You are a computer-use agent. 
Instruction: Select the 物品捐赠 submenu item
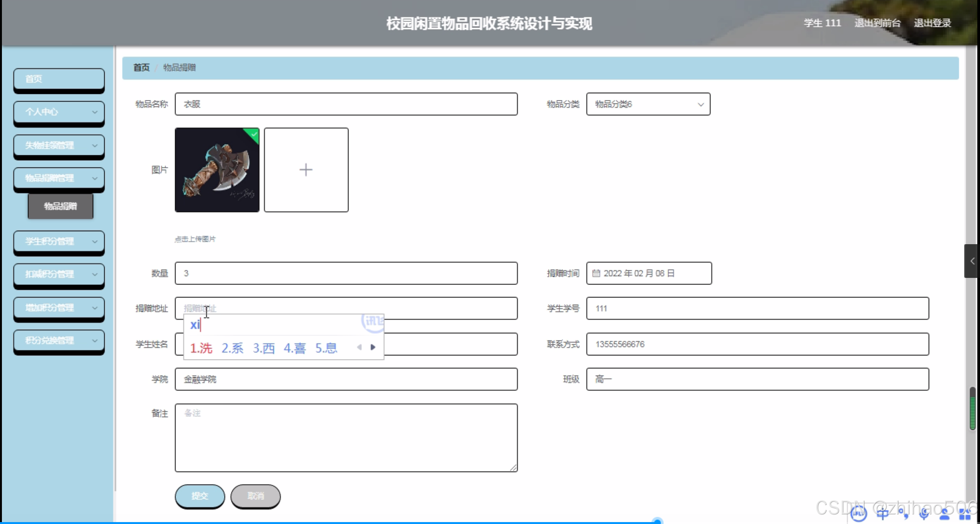pos(60,206)
